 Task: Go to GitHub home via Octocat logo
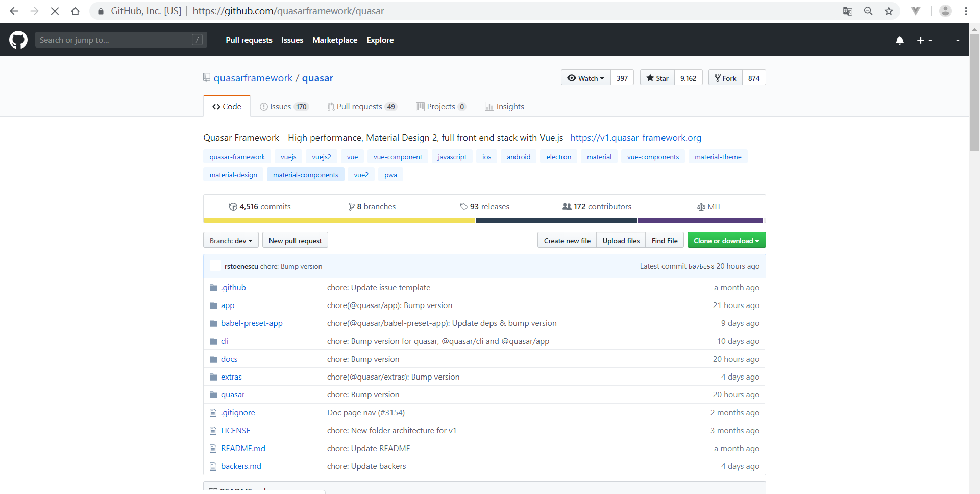(x=18, y=40)
